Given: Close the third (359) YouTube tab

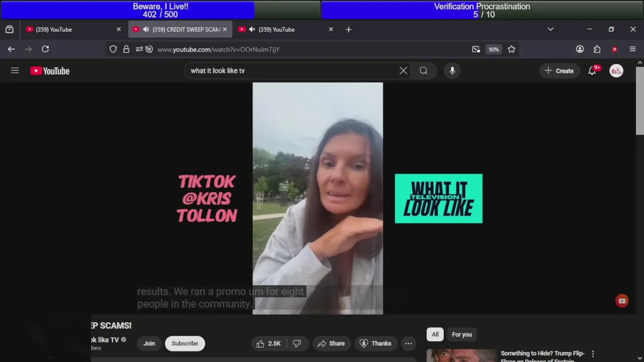Looking at the screenshot, I should (x=331, y=30).
